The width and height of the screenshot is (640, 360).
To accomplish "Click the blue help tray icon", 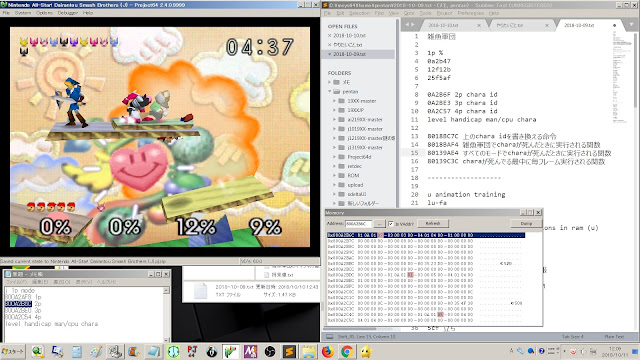I will [x=541, y=351].
